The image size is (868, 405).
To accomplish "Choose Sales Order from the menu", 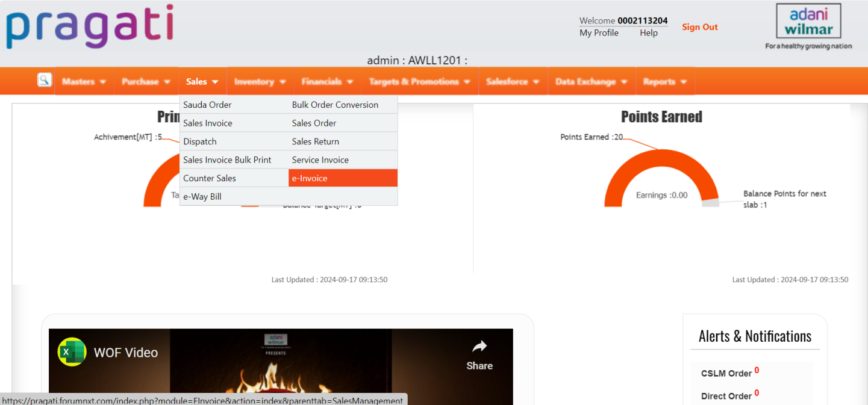I will click(343, 123).
